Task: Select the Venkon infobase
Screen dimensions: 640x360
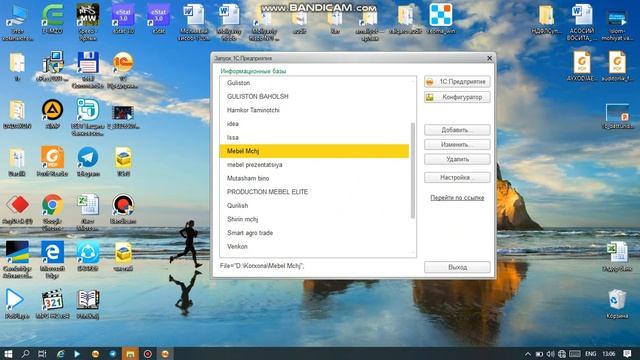Action: [x=314, y=247]
